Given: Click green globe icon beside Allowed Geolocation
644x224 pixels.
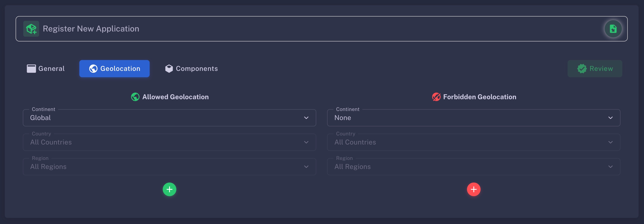Looking at the screenshot, I should (x=135, y=97).
